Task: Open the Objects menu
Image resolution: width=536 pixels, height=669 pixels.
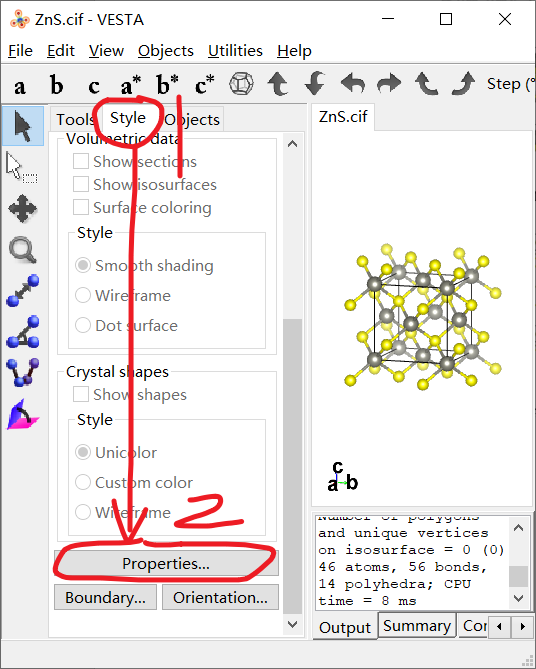Action: pyautogui.click(x=166, y=51)
